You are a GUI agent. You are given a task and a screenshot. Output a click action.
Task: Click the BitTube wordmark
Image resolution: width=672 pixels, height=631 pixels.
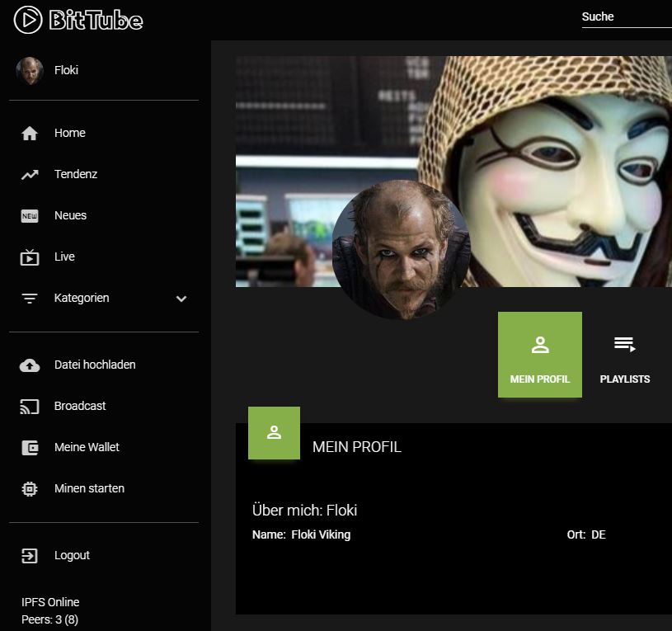(x=96, y=20)
